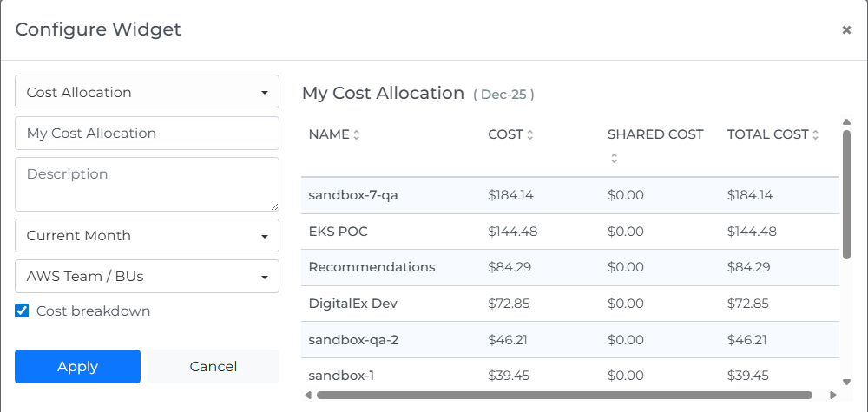This screenshot has width=868, height=412.
Task: Sort table by the NAME column icon
Action: pos(356,135)
